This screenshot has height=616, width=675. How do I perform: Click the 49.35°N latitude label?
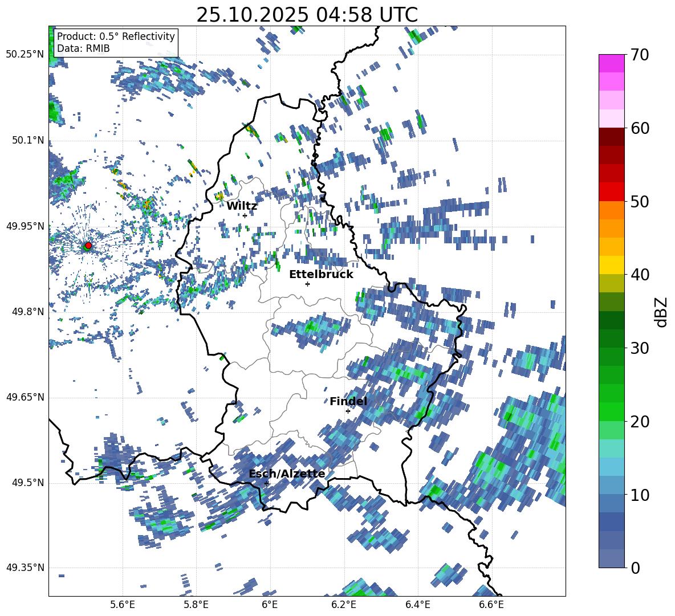point(25,568)
